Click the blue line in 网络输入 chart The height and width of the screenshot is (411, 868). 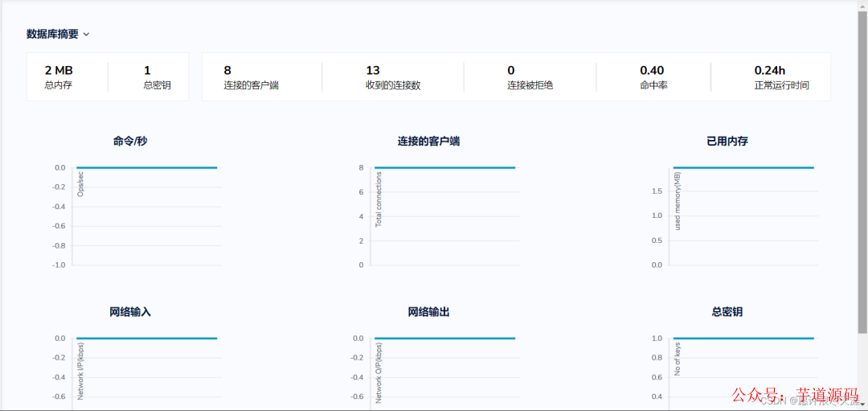(x=147, y=338)
